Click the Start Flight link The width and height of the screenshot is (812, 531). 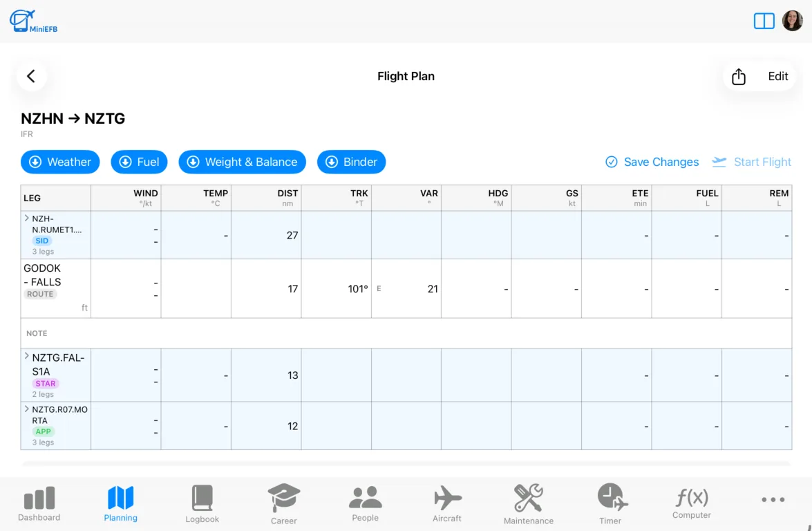click(751, 162)
